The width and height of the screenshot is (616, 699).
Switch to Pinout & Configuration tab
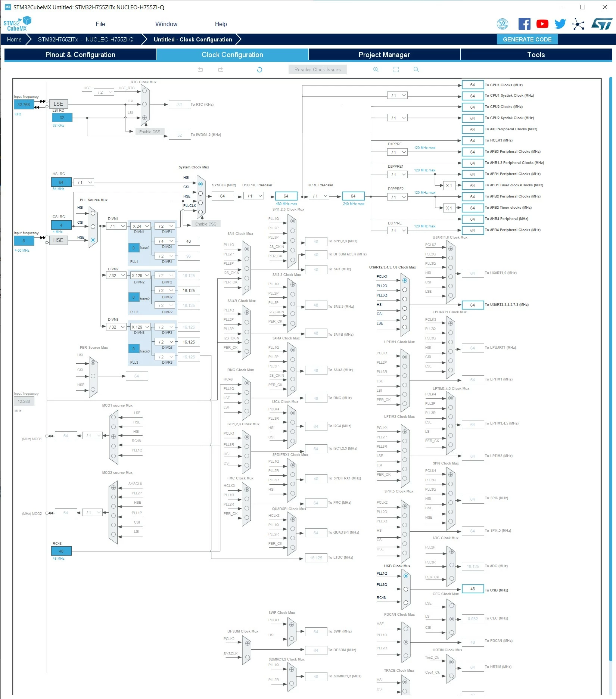[80, 55]
